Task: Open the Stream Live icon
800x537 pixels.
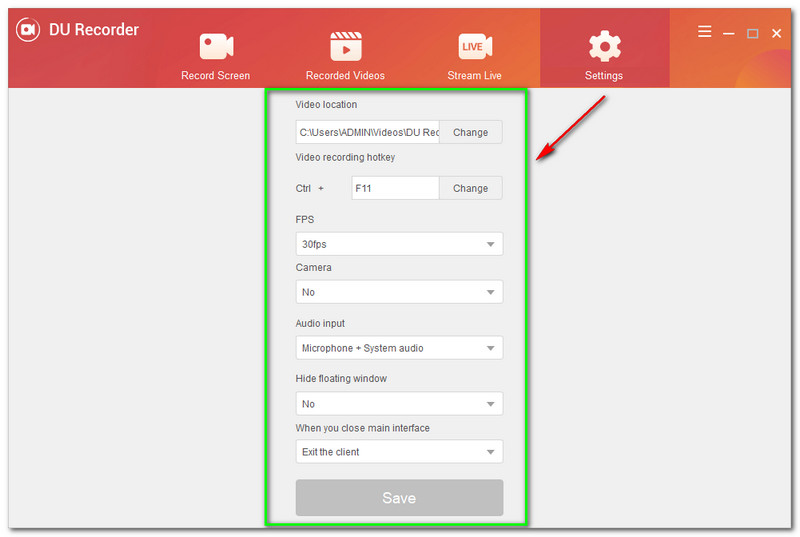Action: 474,46
